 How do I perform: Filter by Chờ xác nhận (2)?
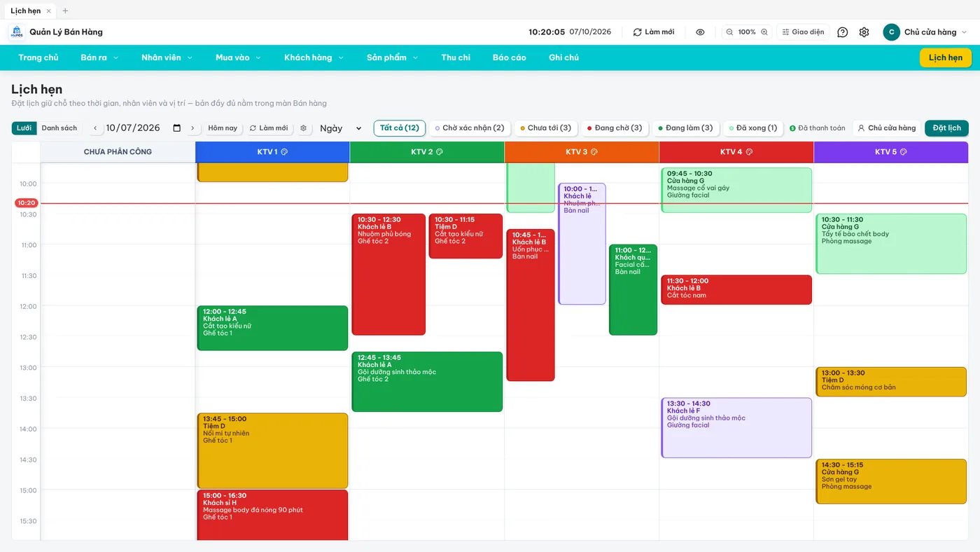[x=469, y=128]
